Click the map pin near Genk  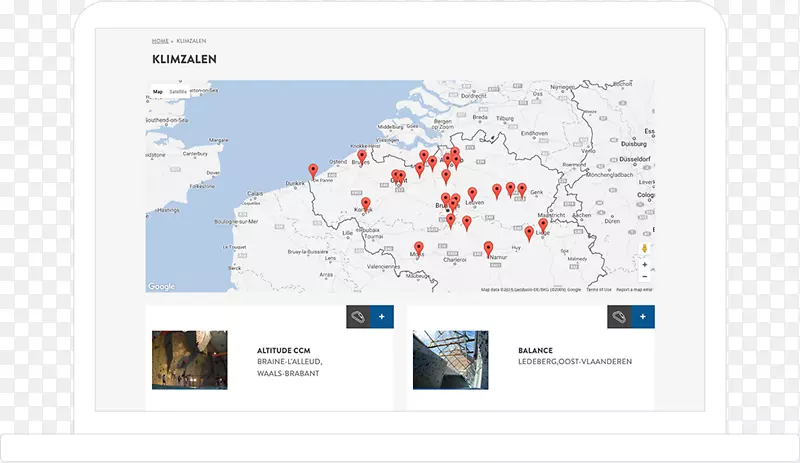521,188
